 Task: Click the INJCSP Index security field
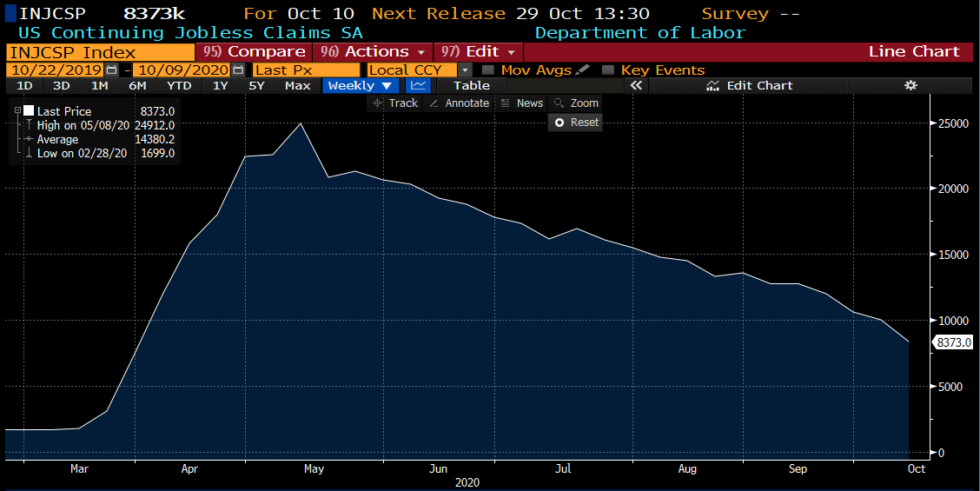click(x=100, y=52)
